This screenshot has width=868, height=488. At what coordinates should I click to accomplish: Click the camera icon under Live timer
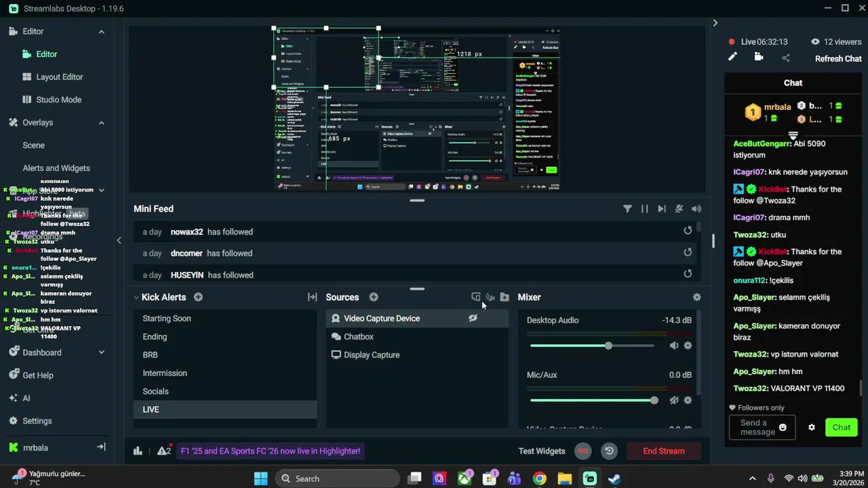[759, 58]
